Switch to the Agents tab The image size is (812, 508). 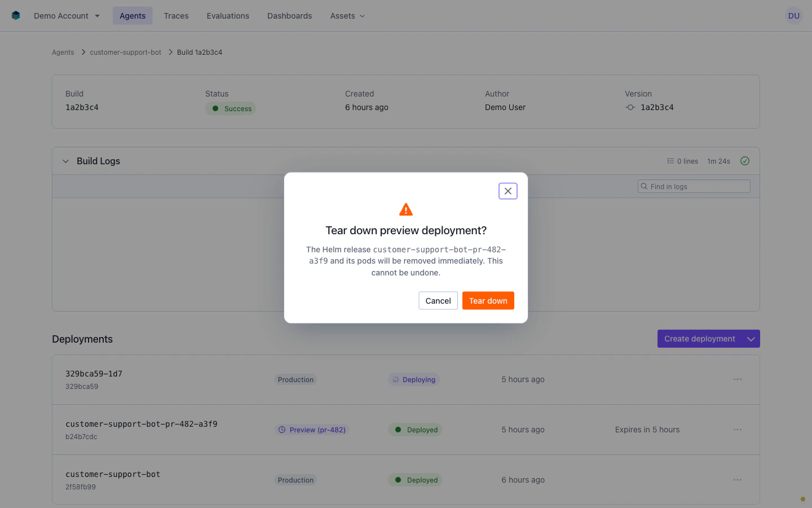click(x=133, y=16)
